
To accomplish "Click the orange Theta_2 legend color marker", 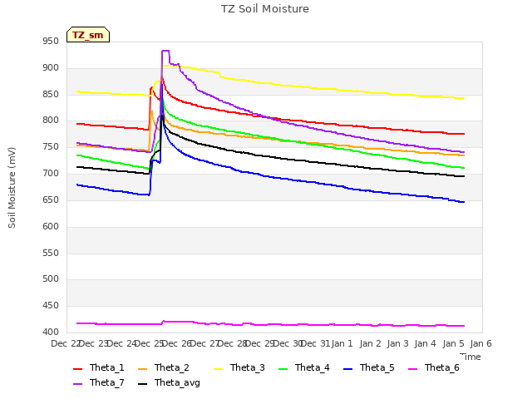I will tap(142, 369).
